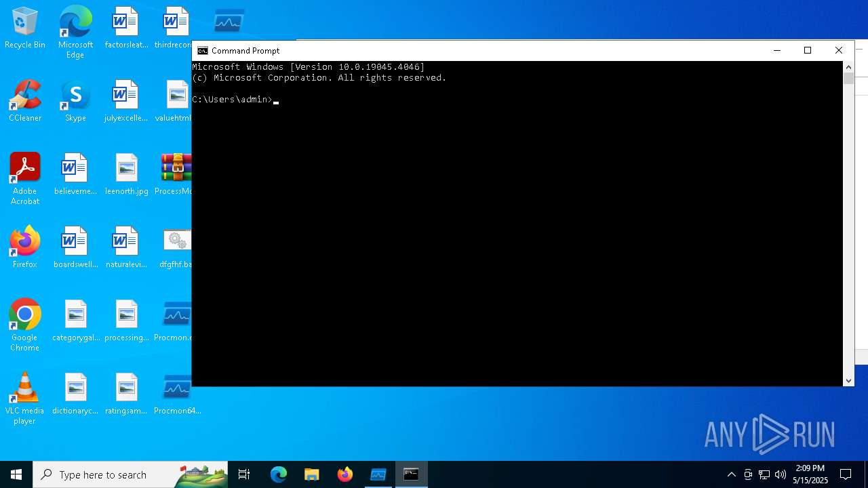Open Firefox desktop shortcut
Image resolution: width=868 pixels, height=488 pixels.
(x=24, y=248)
